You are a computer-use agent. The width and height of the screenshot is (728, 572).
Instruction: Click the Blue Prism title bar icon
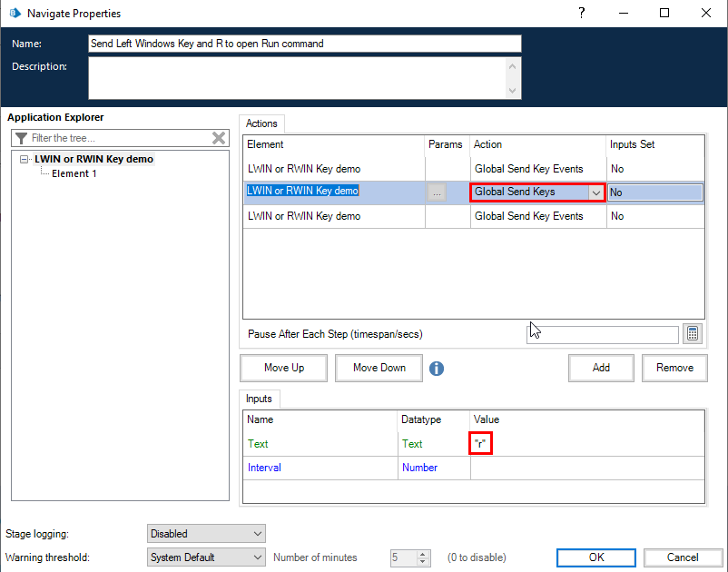[x=15, y=14]
